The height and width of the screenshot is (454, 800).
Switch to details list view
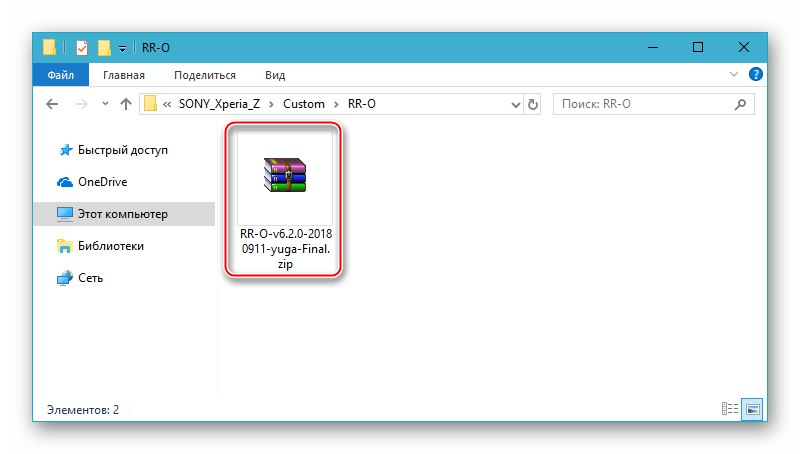tap(730, 409)
